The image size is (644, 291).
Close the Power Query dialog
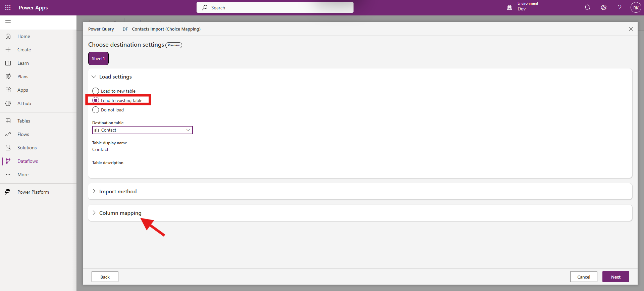631,29
